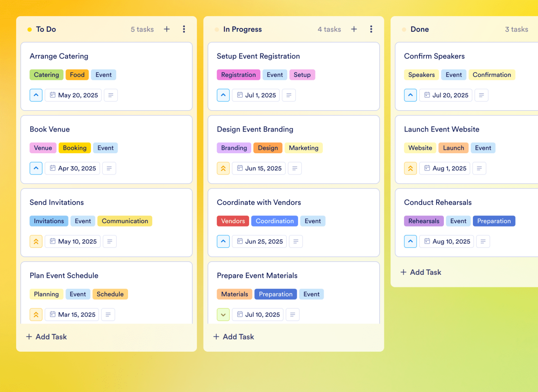Toggle priority icon on Launch Event Website card

pyautogui.click(x=410, y=168)
